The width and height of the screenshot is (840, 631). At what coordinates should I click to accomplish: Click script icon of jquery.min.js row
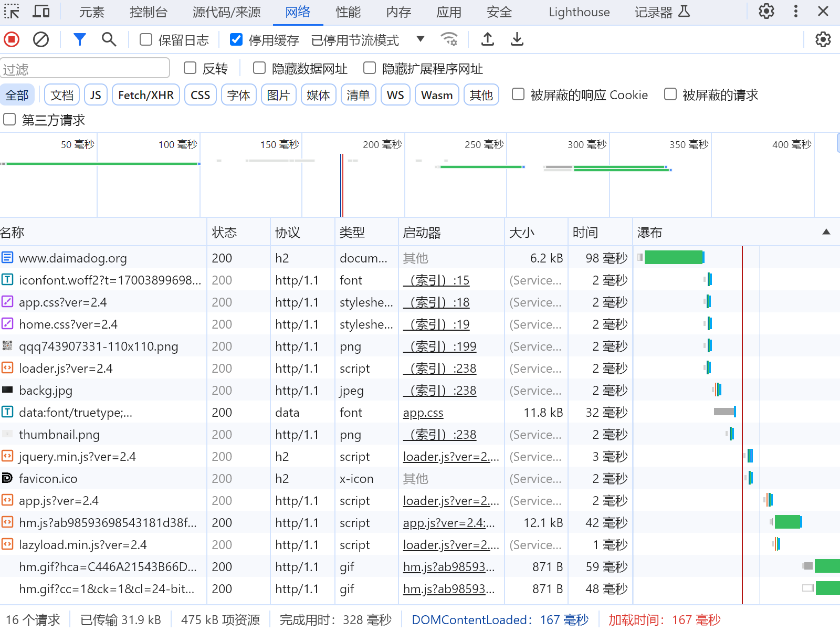(7, 456)
